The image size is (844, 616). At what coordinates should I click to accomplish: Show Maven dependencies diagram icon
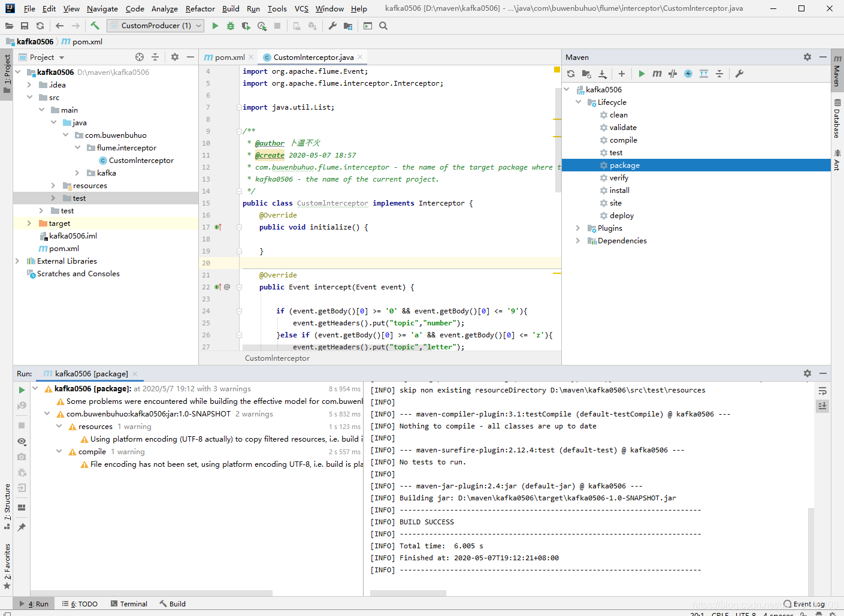point(704,74)
